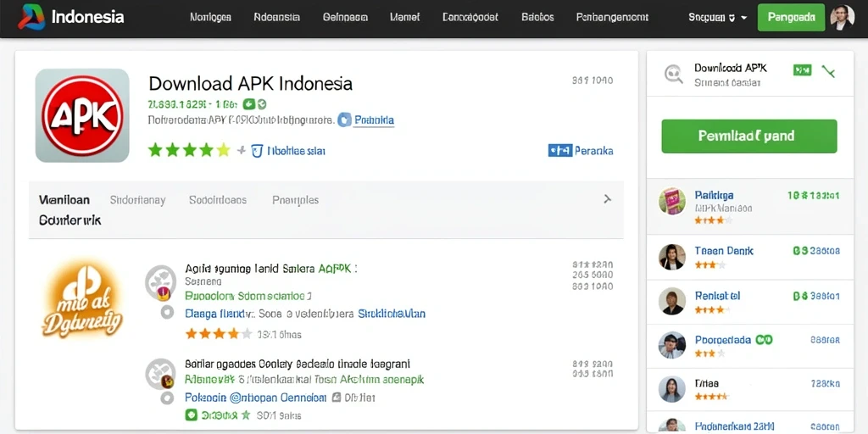Click the green badge icon beside Download APK sidebar title
868x434 pixels.
(802, 70)
